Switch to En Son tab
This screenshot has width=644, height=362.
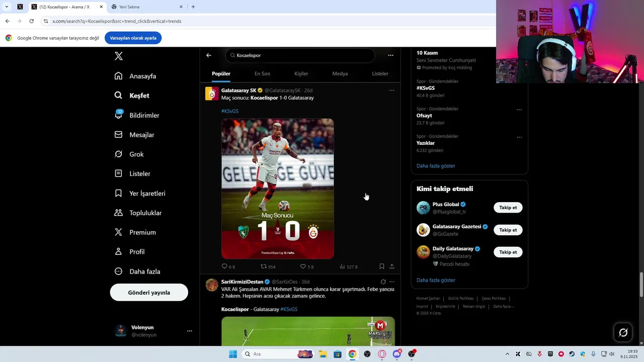pos(262,74)
